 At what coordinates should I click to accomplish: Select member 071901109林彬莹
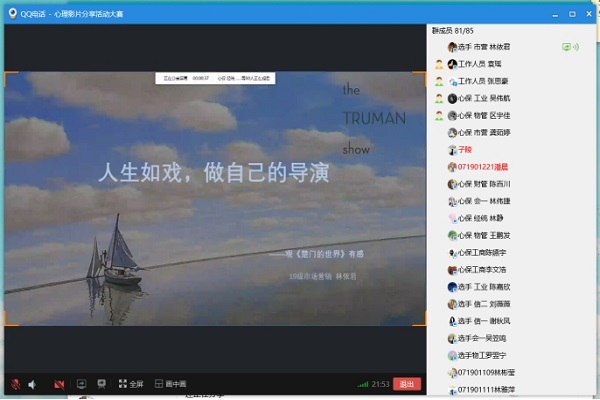tap(510, 372)
